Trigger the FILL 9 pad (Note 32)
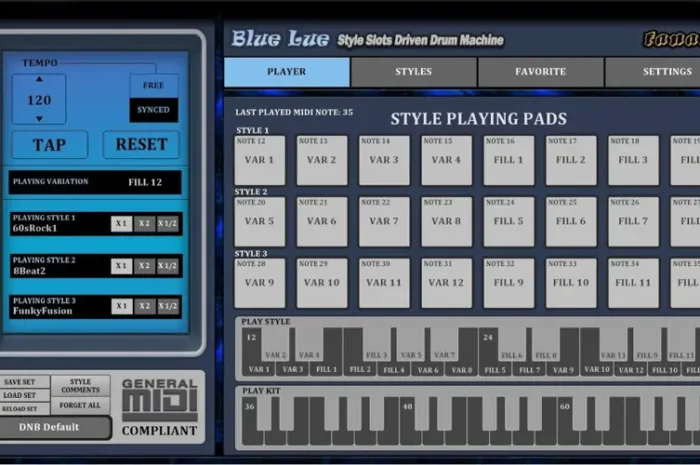Viewport: 700px width, 465px height. click(x=508, y=283)
